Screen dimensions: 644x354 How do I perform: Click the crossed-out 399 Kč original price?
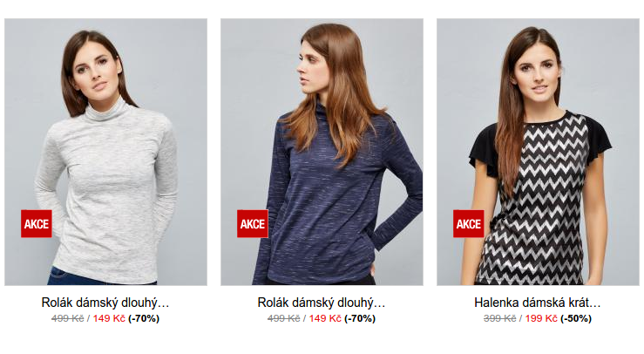click(x=500, y=318)
